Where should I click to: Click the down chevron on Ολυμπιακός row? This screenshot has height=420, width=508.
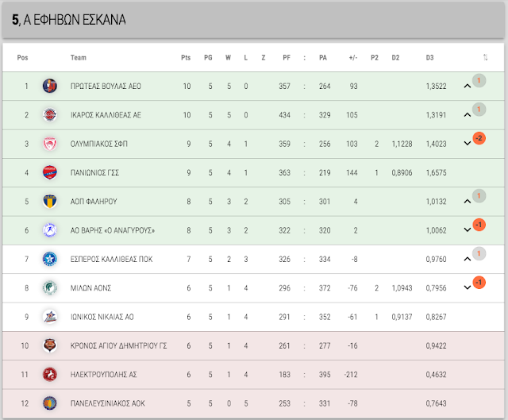click(x=468, y=143)
